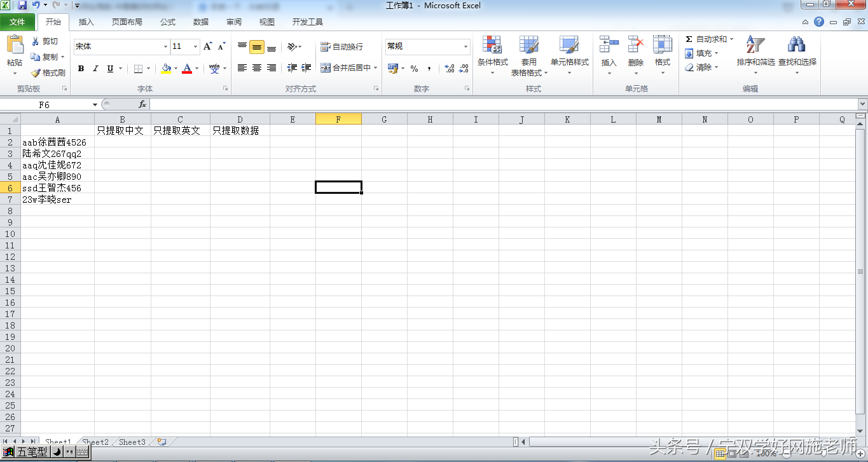Apply the red font color A
Image resolution: width=868 pixels, height=462 pixels.
[x=187, y=69]
